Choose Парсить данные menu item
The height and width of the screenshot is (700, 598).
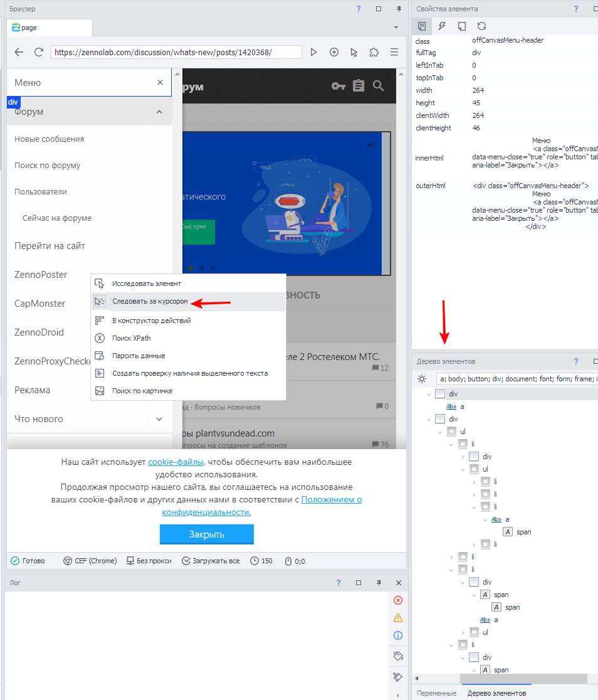[x=188, y=356]
